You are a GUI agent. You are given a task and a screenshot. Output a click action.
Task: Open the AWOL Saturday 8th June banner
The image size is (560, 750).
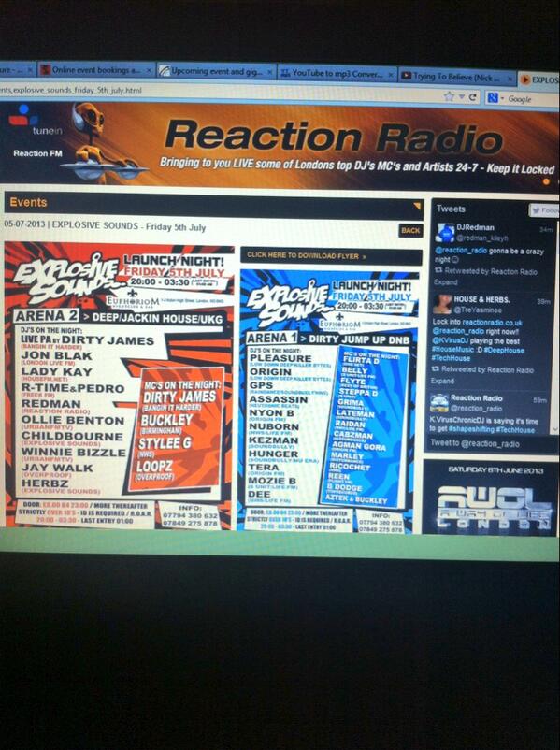pos(491,498)
